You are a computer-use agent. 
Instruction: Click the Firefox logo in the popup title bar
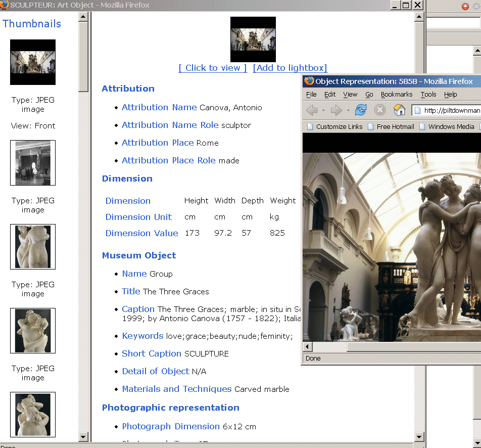pyautogui.click(x=309, y=81)
